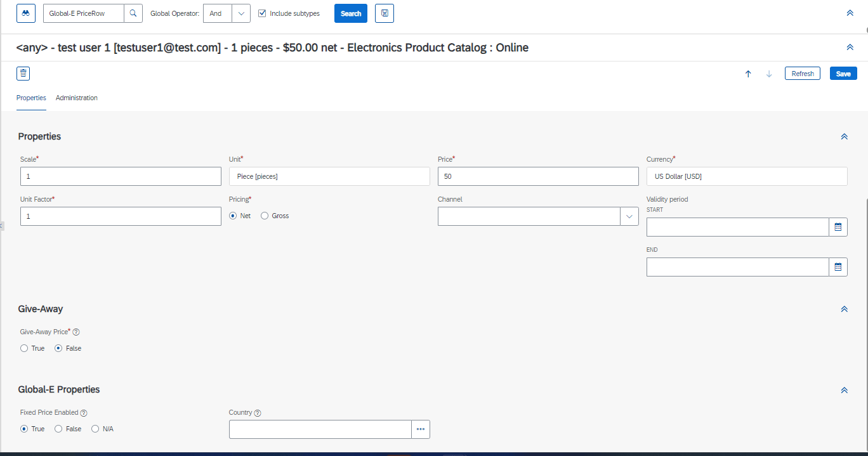Open calendar picker for validity END
The width and height of the screenshot is (868, 456).
838,267
